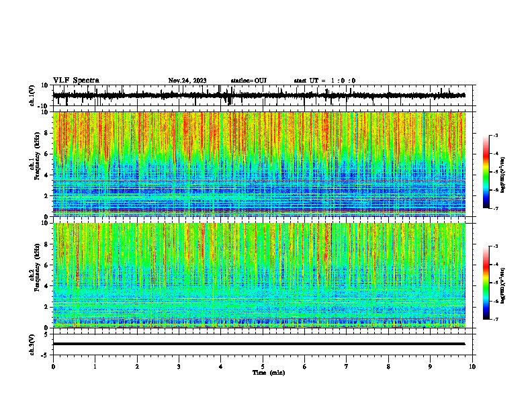Click the "6" kHz tick on ch.2 spectrogram axis
The height and width of the screenshot is (411, 532).
click(47, 265)
